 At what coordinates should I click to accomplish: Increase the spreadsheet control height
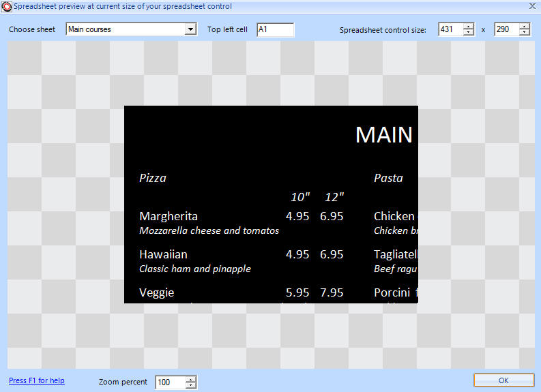coord(524,27)
